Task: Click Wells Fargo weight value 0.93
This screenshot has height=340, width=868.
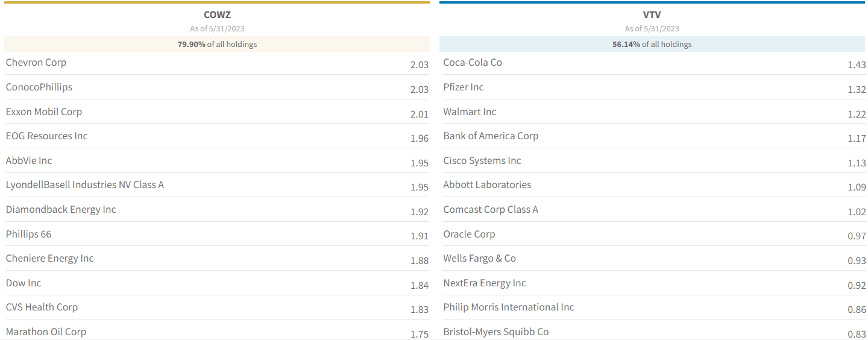Action: [857, 261]
